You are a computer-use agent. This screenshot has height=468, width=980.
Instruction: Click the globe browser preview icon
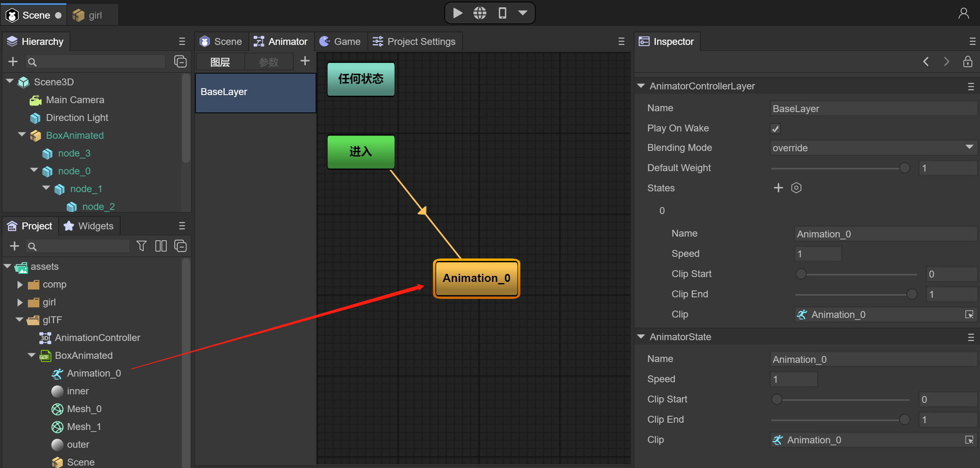click(x=480, y=13)
